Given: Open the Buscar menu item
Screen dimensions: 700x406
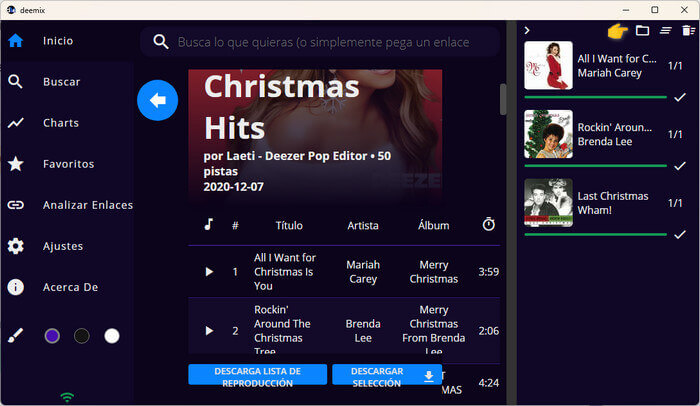Looking at the screenshot, I should click(x=67, y=82).
